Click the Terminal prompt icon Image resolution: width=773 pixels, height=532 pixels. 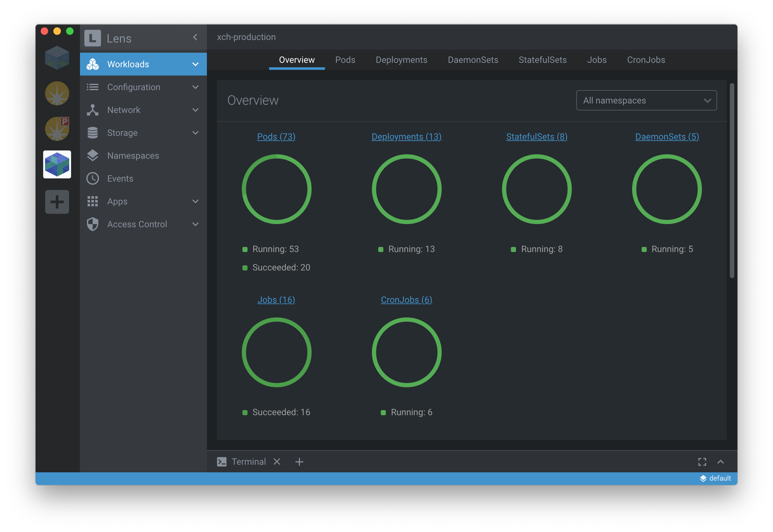[x=221, y=462]
